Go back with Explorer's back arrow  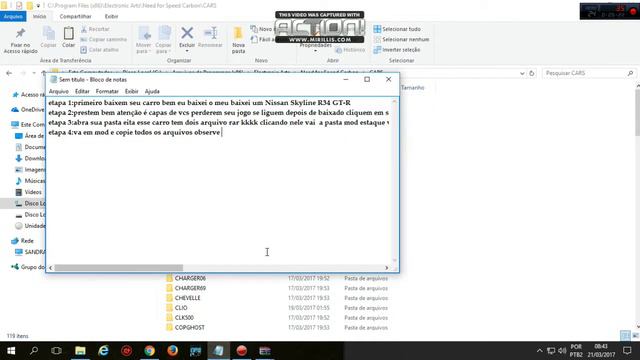[9, 73]
